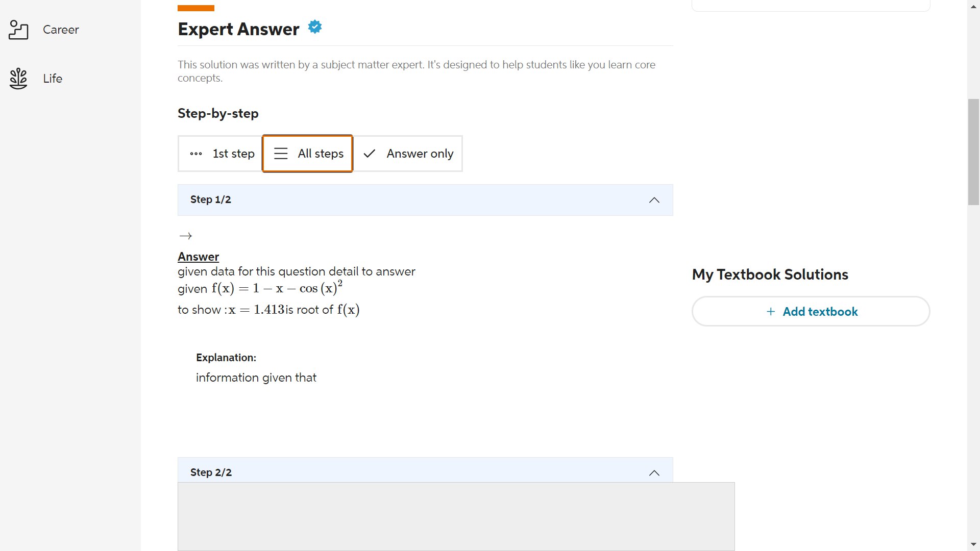This screenshot has height=551, width=980.
Task: Switch to Answer only view
Action: click(420, 154)
